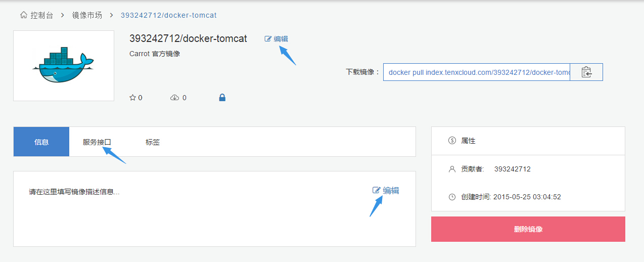The image size is (644, 262).
Task: Click edit pencil icon in description box
Action: point(377,190)
